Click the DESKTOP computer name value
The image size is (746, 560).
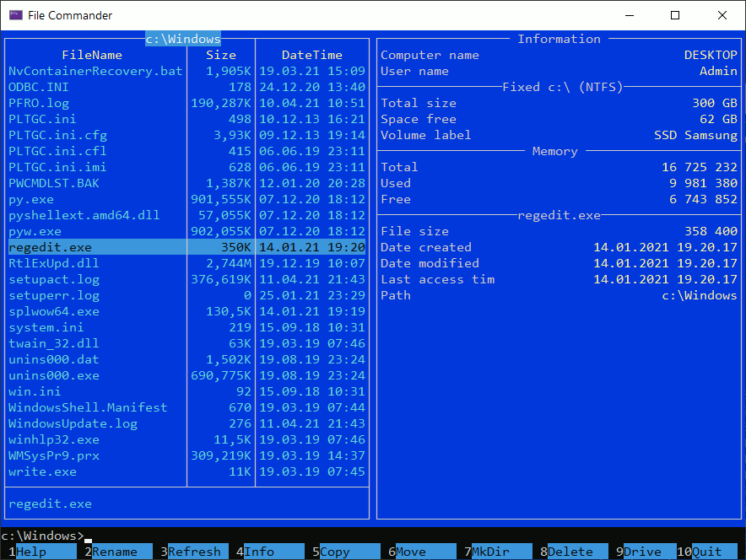[711, 55]
